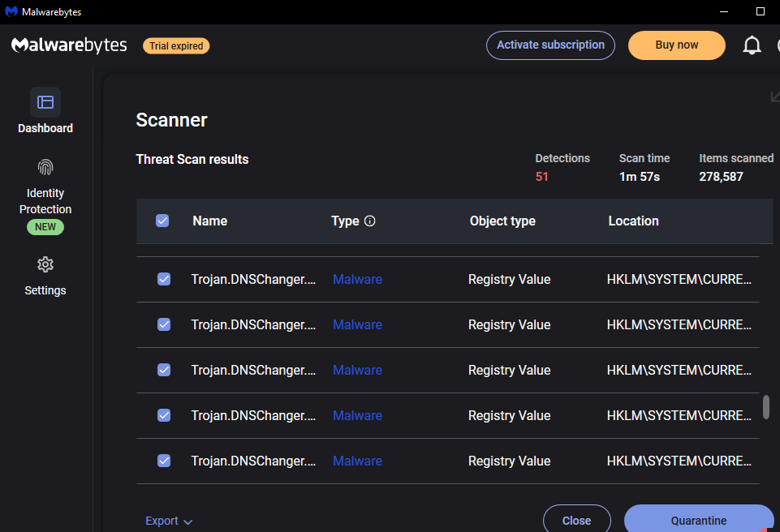Viewport: 780px width, 532px height.
Task: Click the info icon beside Type
Action: pos(369,221)
